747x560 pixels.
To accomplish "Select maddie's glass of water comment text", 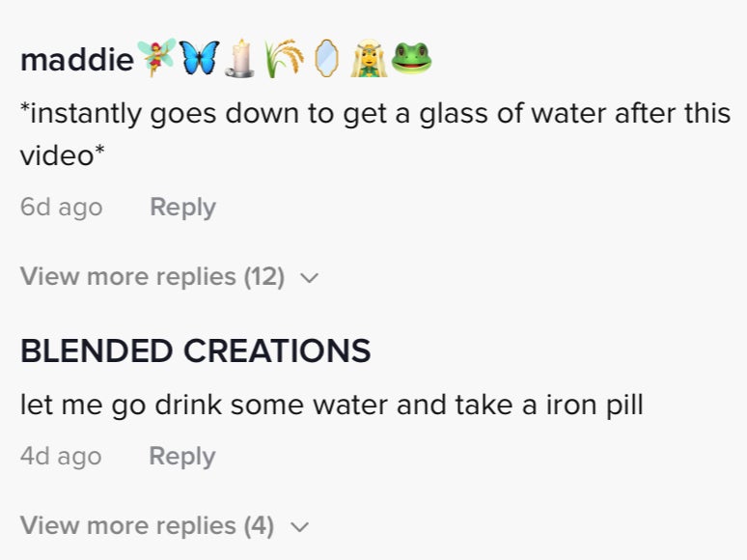I will 374,134.
